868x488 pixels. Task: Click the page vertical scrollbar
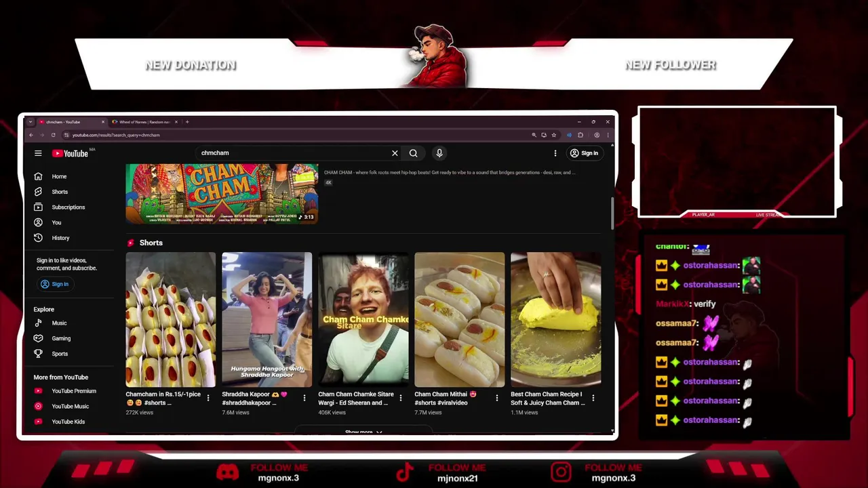[613, 213]
